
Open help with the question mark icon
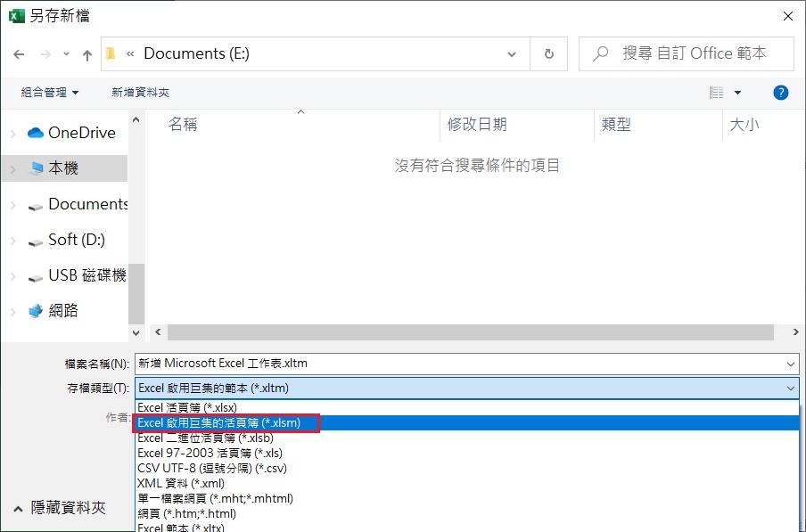(780, 93)
